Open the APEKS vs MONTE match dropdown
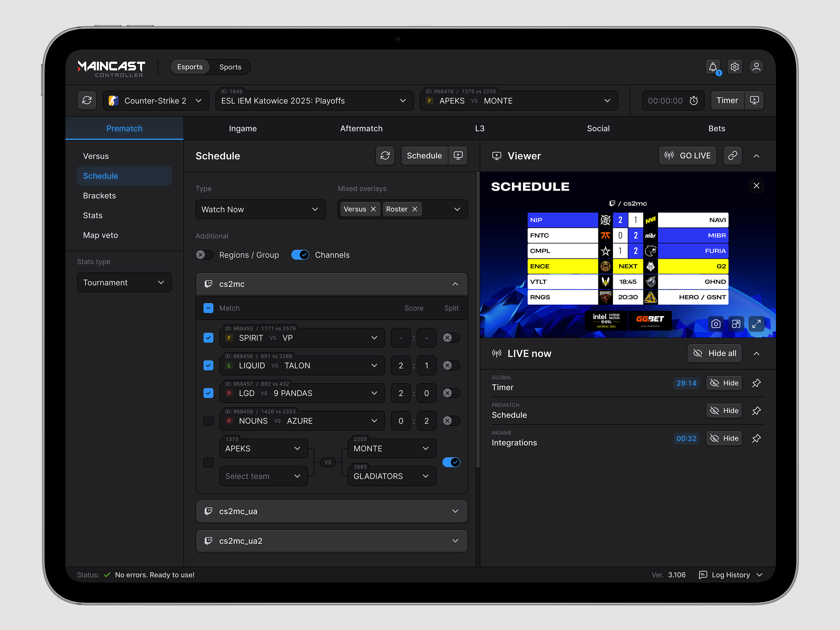 click(x=519, y=101)
